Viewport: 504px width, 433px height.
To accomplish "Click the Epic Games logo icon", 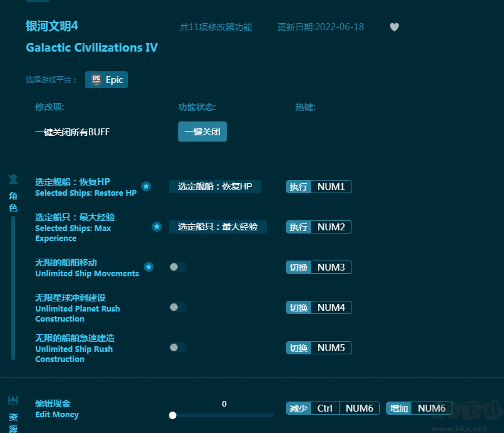I will pyautogui.click(x=96, y=80).
